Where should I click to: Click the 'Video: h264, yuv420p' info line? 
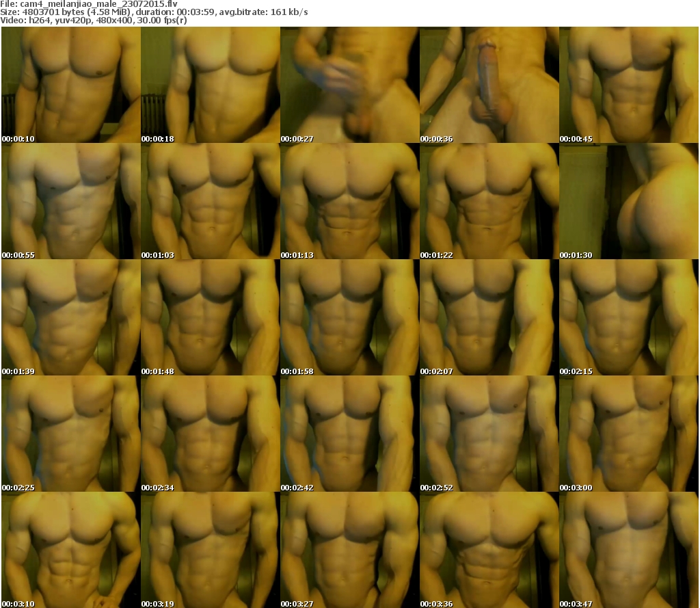click(93, 21)
